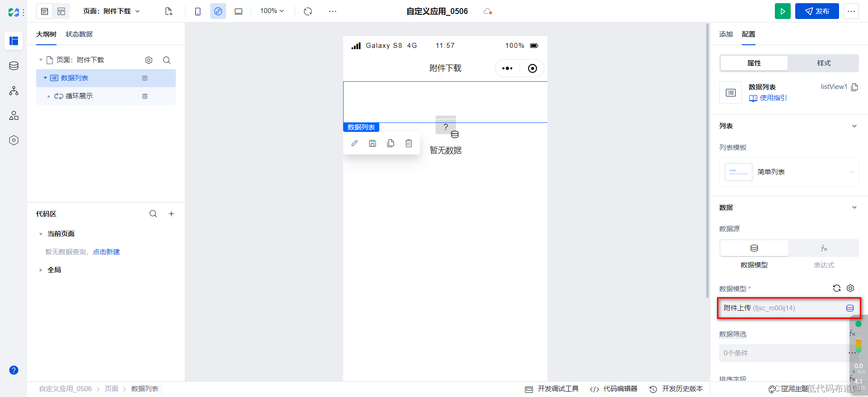This screenshot has width=868, height=397.
Task: Select the 属性 segment tab
Action: pos(754,63)
